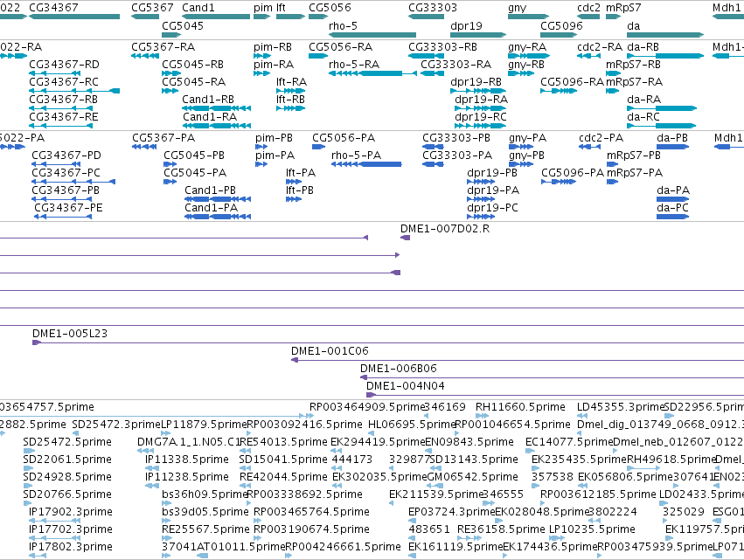Viewport: 744px width, 560px height.
Task: Click the mRpS7-RB transcript label
Action: [633, 65]
